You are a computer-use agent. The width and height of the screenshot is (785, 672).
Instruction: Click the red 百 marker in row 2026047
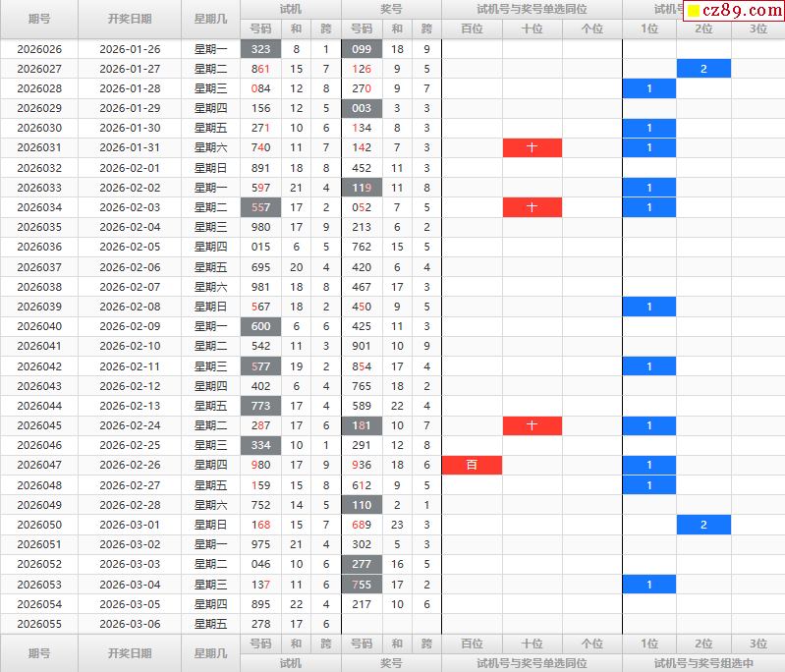[x=473, y=465]
